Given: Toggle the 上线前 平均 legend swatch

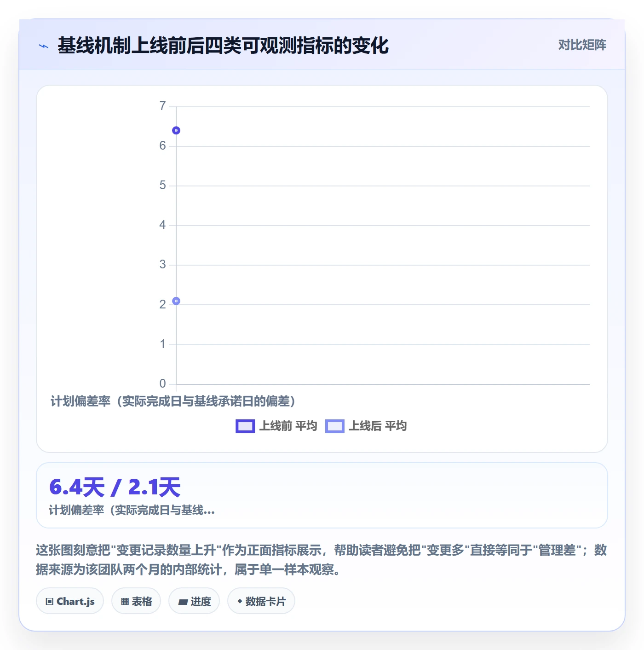Looking at the screenshot, I should click(245, 426).
